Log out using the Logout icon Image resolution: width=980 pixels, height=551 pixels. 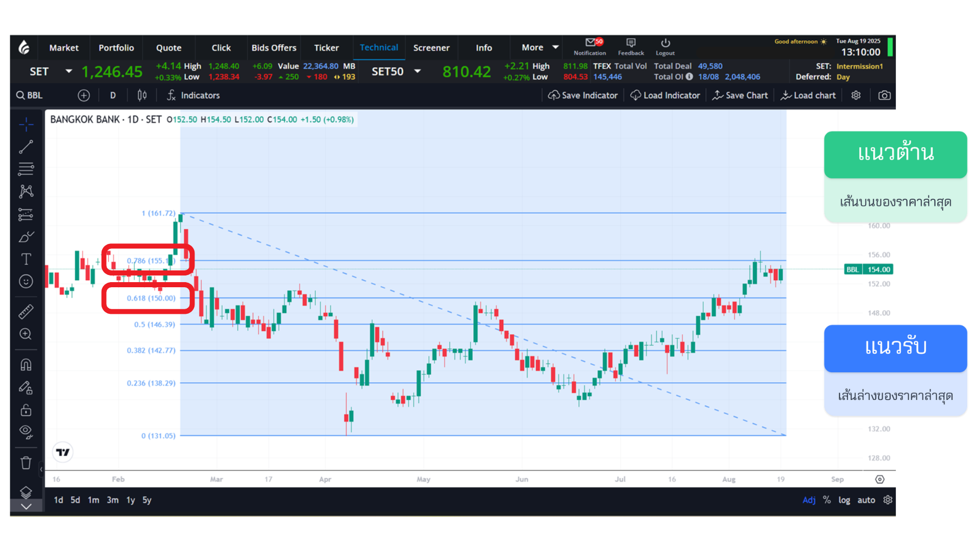pyautogui.click(x=665, y=46)
